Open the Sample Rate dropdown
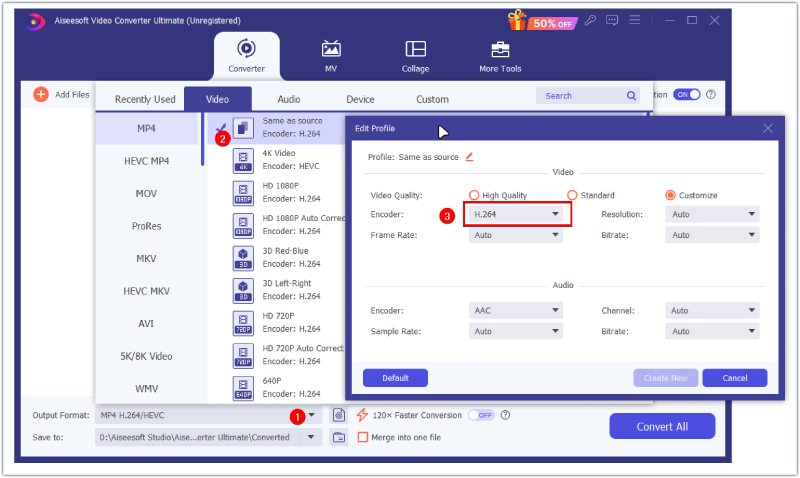The width and height of the screenshot is (800, 478). (x=516, y=332)
